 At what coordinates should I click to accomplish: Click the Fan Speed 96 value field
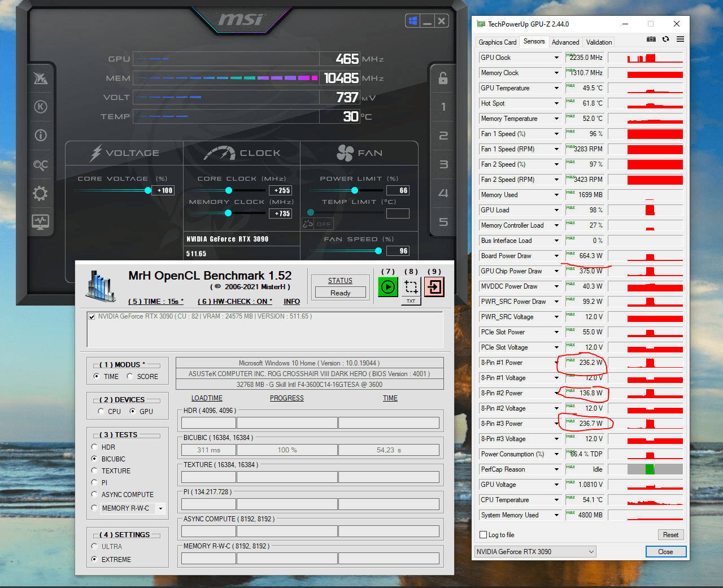[x=398, y=251]
